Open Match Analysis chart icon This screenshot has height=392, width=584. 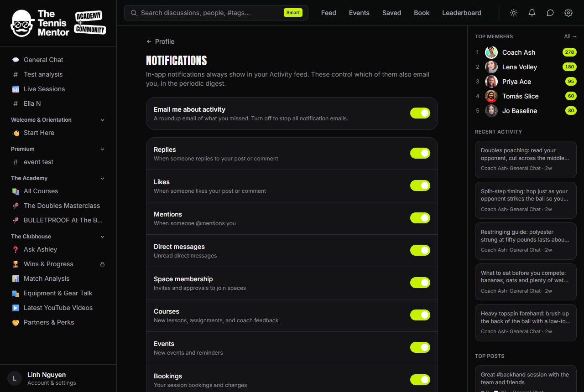pyautogui.click(x=16, y=279)
